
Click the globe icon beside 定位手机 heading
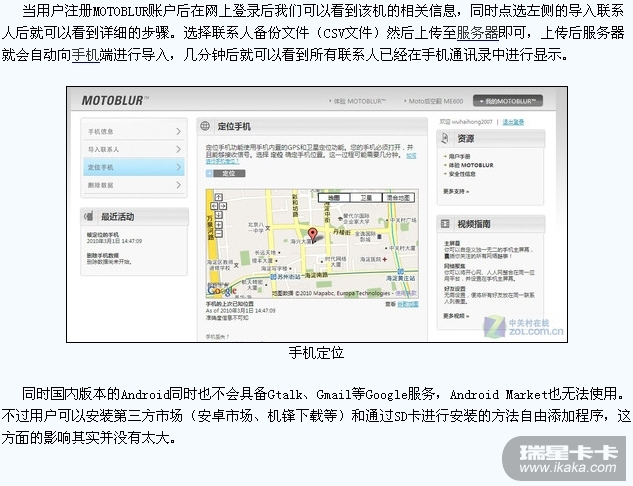pyautogui.click(x=205, y=126)
